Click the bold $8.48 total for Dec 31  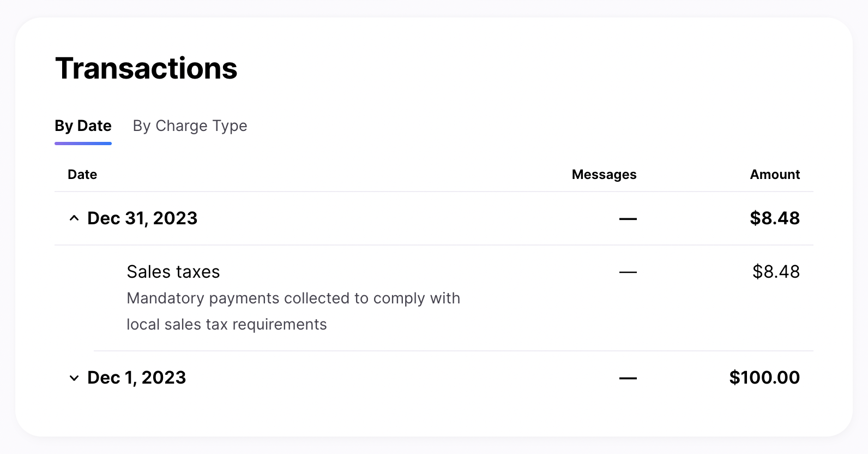[775, 218]
